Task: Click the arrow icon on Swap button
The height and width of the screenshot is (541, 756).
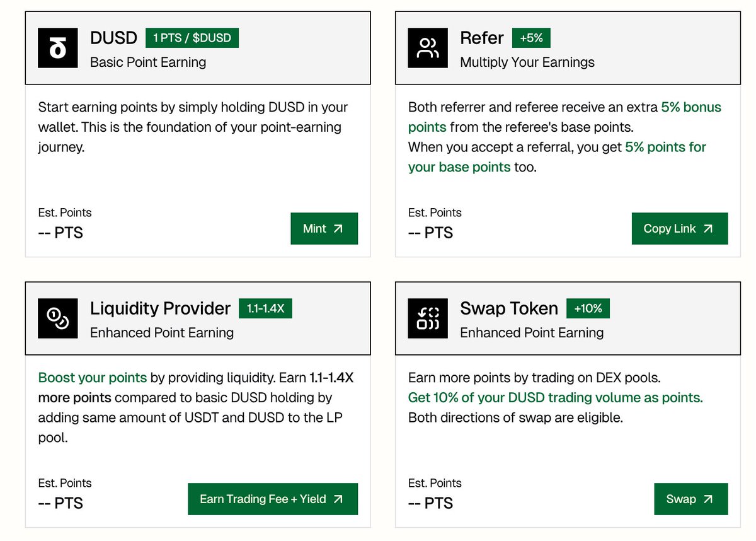Action: 708,499
